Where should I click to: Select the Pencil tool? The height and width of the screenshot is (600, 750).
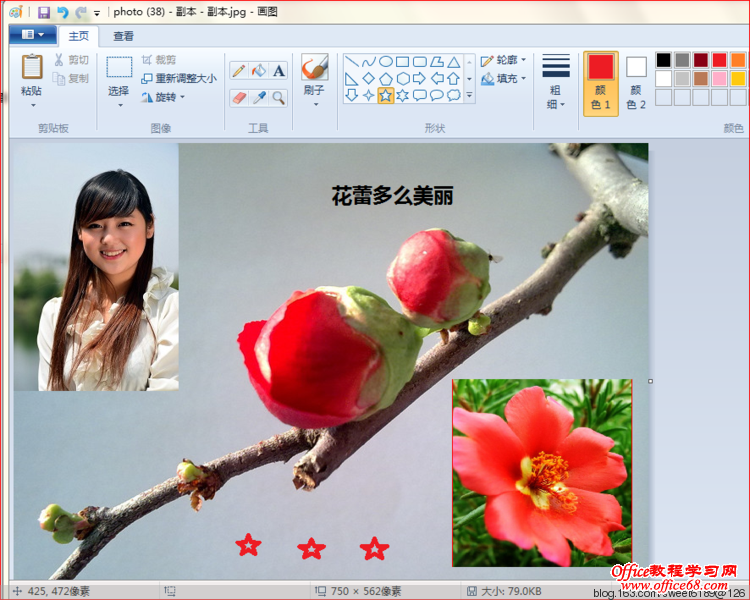(x=239, y=70)
